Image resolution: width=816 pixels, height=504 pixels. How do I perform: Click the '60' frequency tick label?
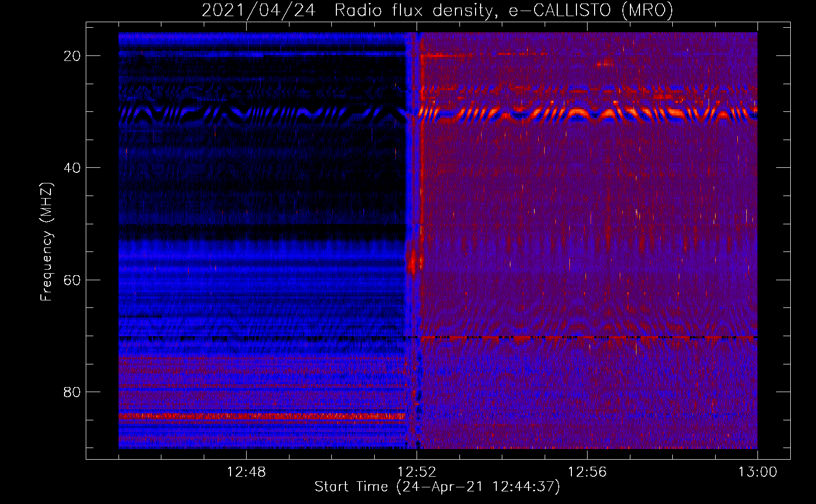[x=72, y=280]
